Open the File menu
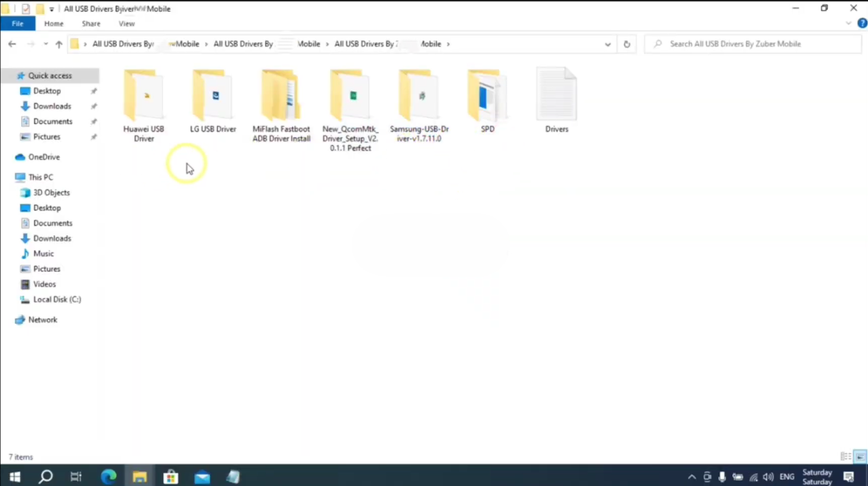Screen dimensions: 868x486 [17, 24]
